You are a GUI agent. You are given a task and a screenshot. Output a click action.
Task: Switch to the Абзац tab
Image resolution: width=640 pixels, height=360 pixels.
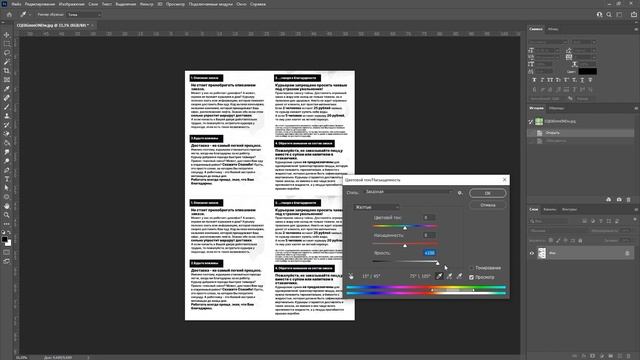tap(553, 29)
